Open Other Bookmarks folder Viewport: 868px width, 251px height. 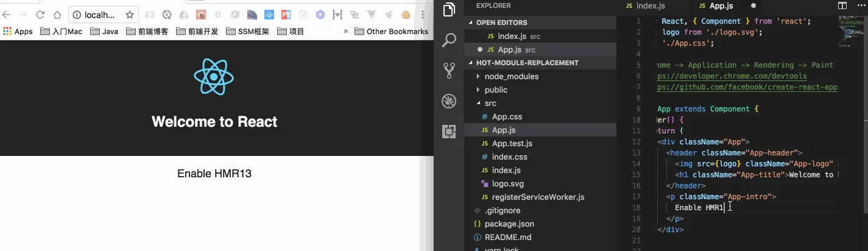click(391, 31)
